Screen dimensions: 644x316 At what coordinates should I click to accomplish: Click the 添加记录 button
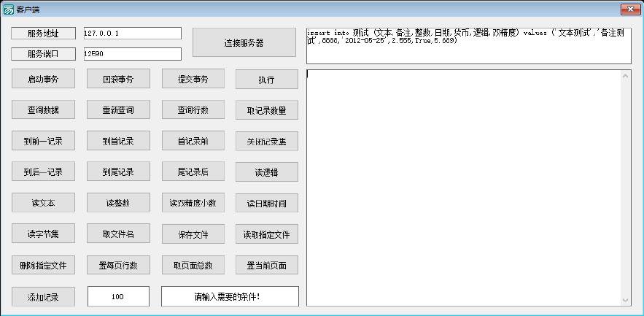coord(43,297)
